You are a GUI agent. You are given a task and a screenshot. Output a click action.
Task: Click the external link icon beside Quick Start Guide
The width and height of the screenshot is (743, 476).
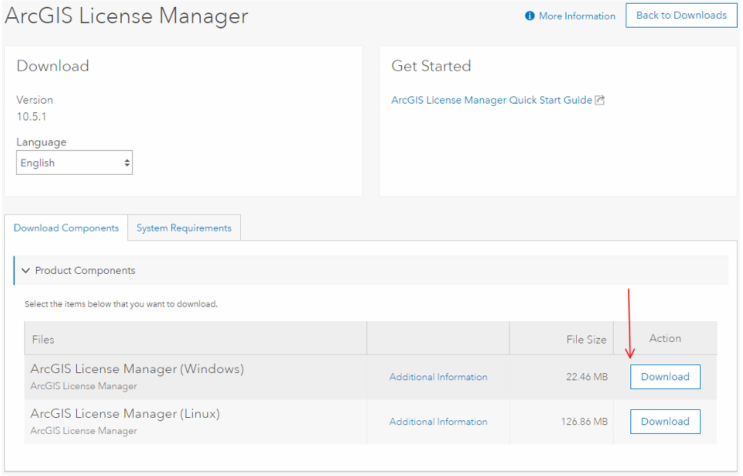click(600, 101)
